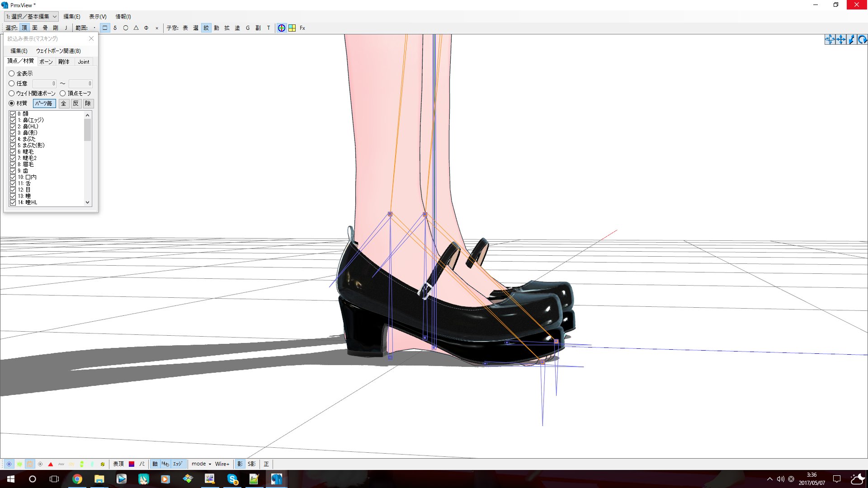Select the 材質 radio button
The width and height of the screenshot is (868, 488).
[12, 103]
